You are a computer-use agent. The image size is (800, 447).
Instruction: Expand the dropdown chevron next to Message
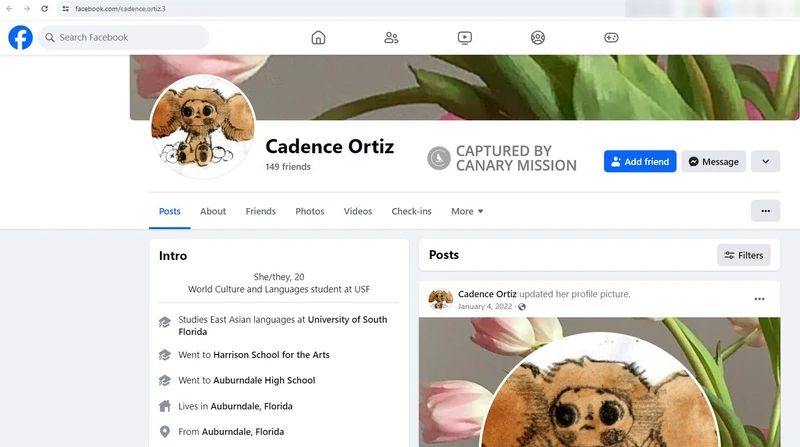point(765,162)
